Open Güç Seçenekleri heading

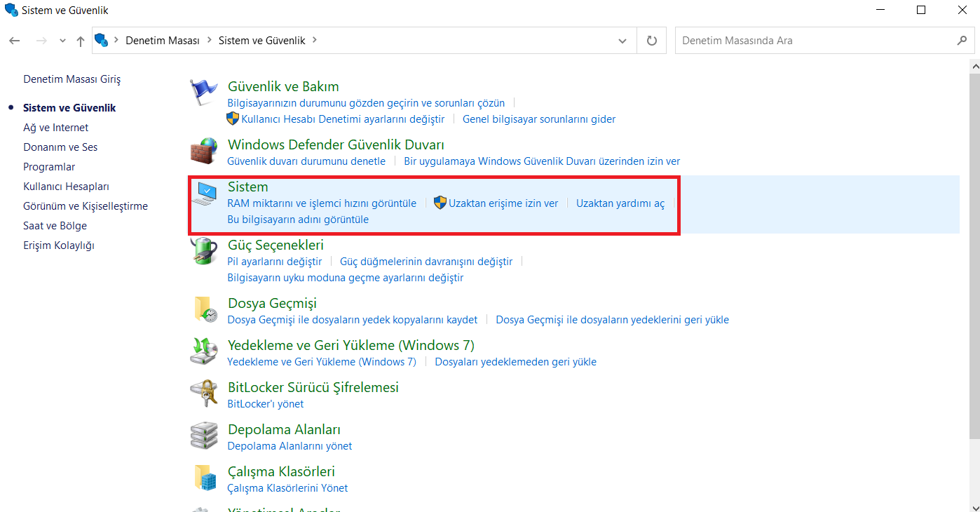pyautogui.click(x=275, y=245)
